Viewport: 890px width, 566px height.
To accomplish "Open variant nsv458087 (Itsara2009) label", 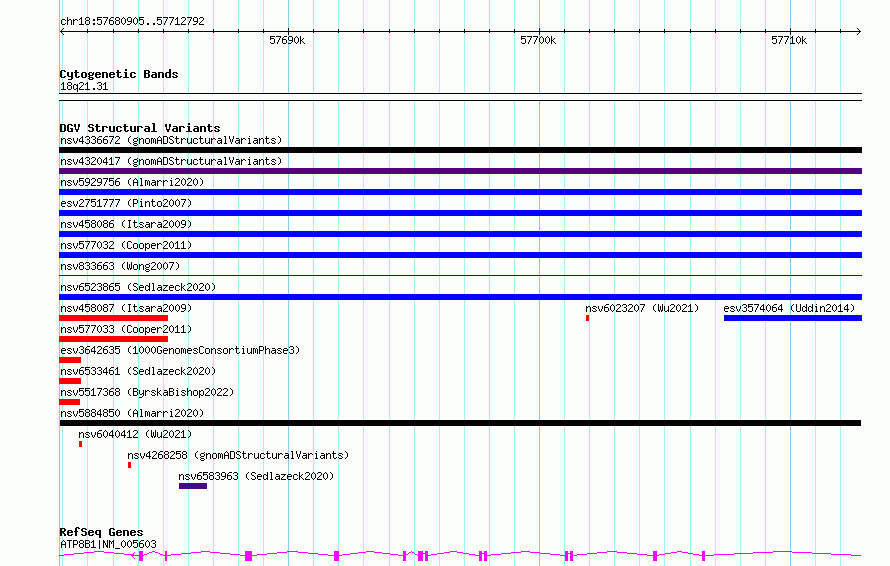I will coord(126,308).
